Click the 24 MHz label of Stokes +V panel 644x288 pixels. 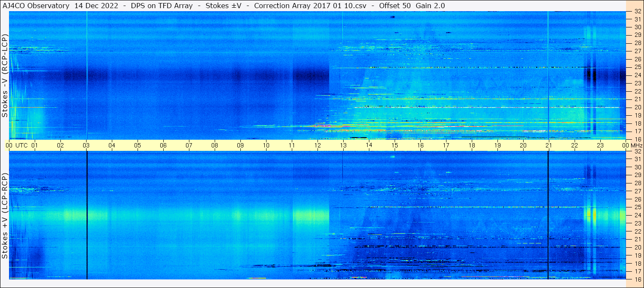click(x=637, y=215)
